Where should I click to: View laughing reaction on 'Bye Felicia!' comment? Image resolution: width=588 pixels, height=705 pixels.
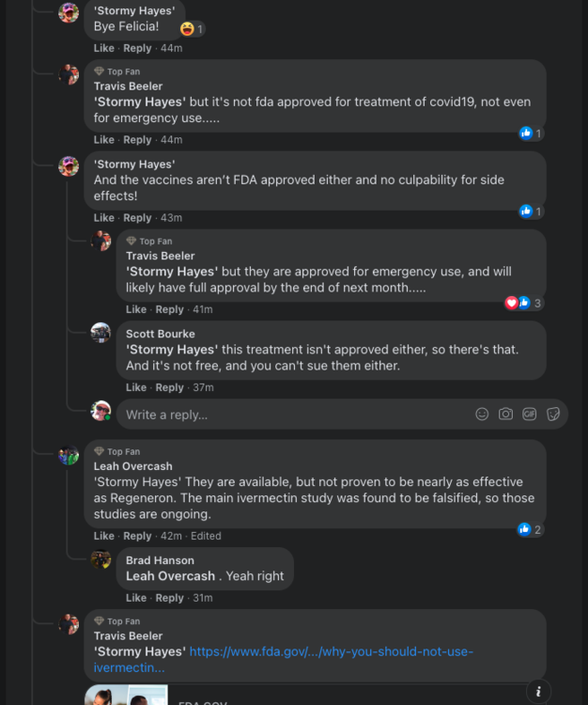click(193, 28)
